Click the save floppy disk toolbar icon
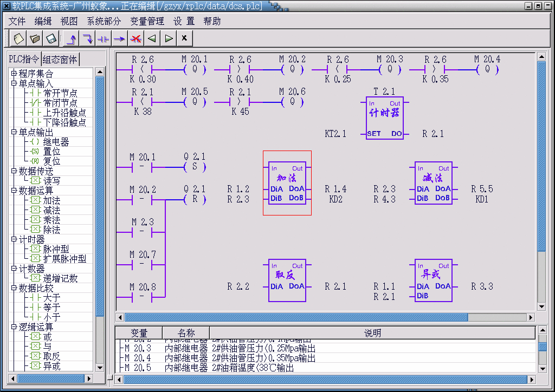The image size is (555, 392). [x=51, y=38]
